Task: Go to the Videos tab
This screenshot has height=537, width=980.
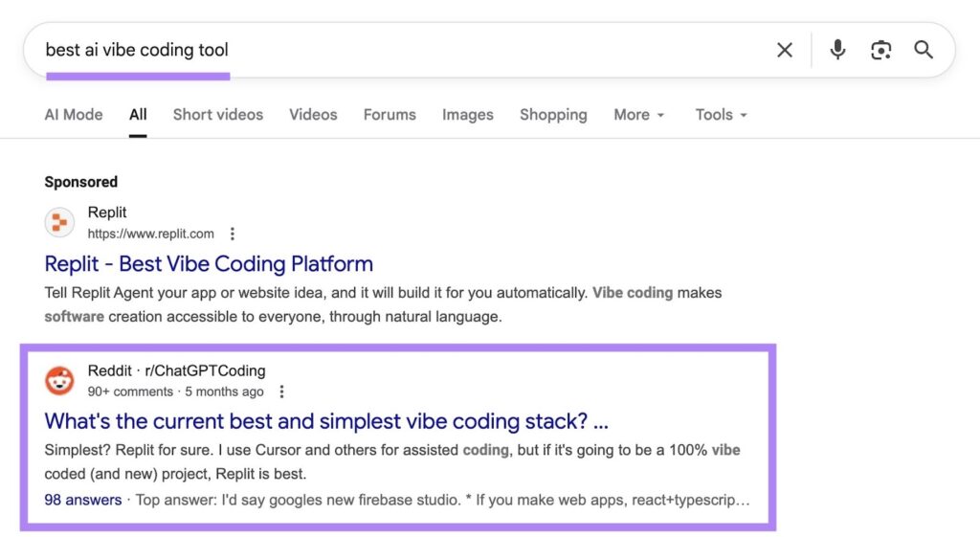Action: point(313,115)
